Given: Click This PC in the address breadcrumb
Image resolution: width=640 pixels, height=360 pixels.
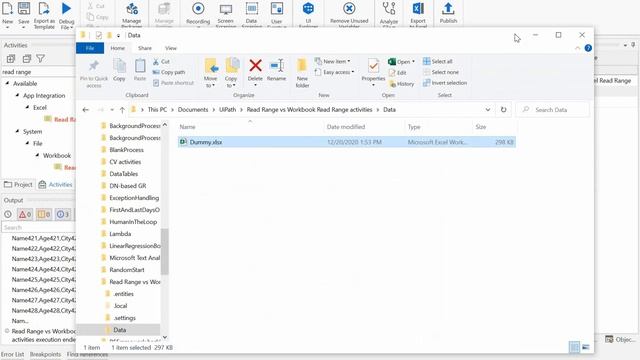Looking at the screenshot, I should coord(157,110).
